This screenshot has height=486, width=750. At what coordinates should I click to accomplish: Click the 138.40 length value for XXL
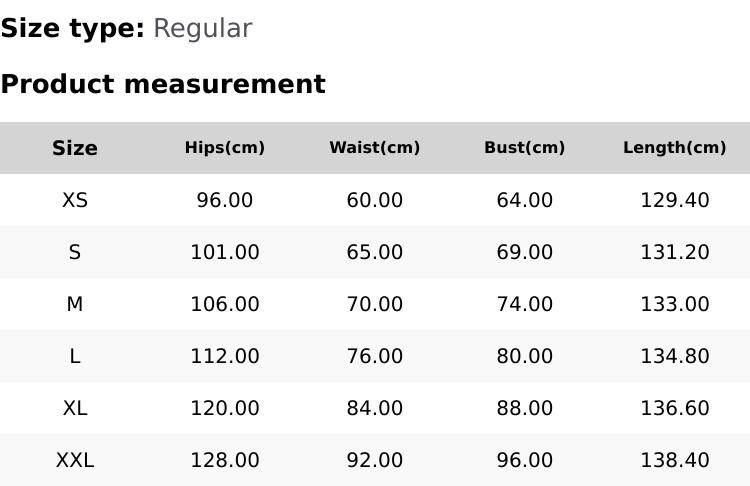[675, 460]
